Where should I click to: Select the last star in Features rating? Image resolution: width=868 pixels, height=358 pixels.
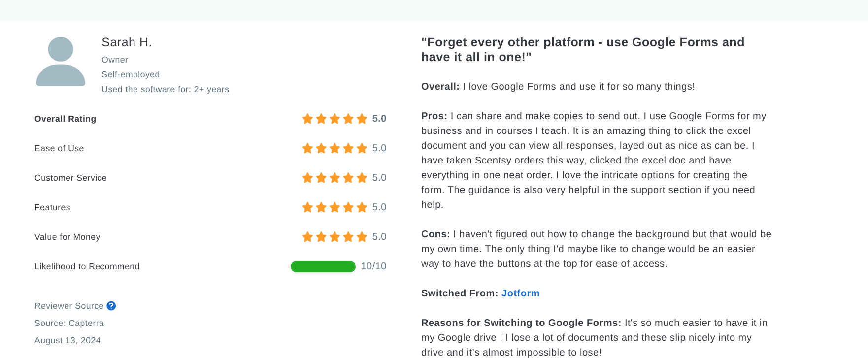click(363, 207)
